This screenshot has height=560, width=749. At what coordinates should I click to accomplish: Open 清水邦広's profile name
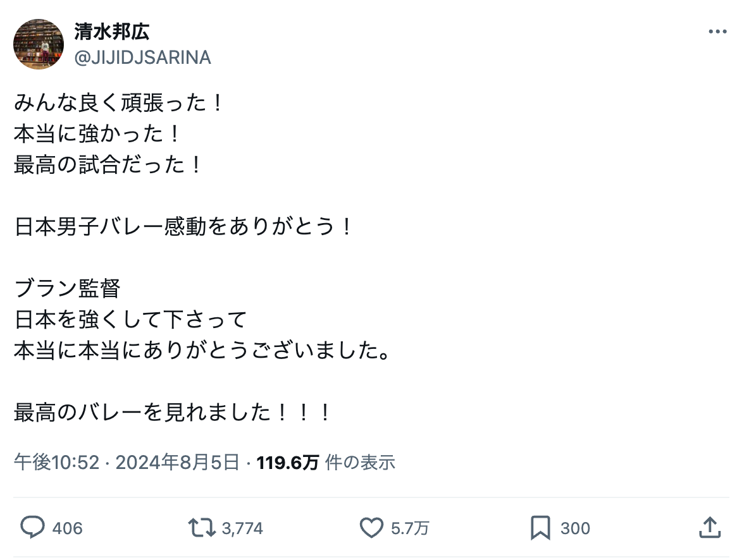(x=111, y=33)
